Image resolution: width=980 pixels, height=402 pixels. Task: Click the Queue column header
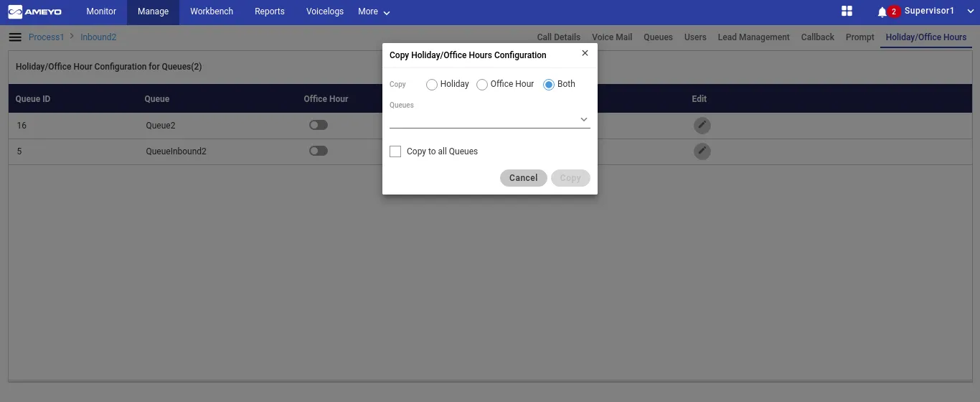(x=157, y=99)
